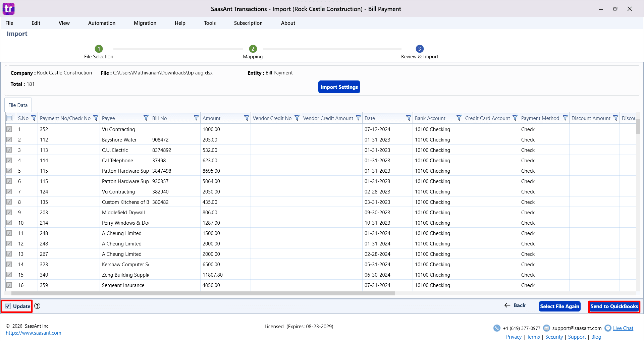
Task: Toggle checkbox for row 14 Kershaw Computer
Action: (9, 264)
